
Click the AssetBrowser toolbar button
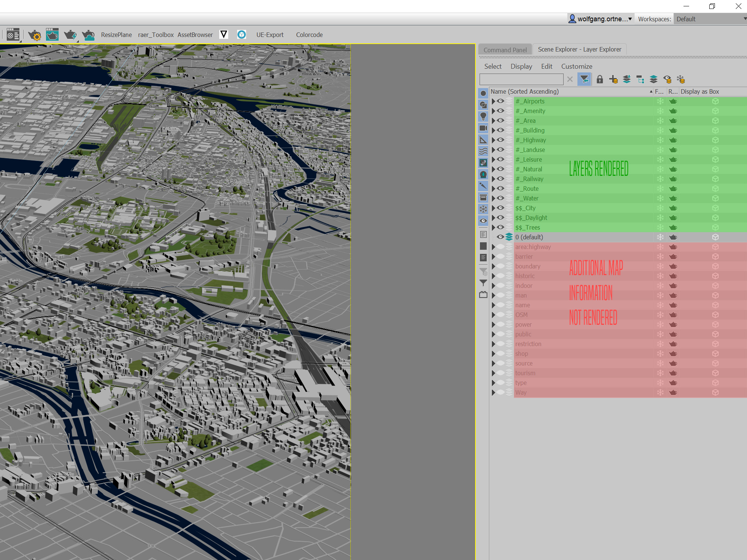click(195, 35)
